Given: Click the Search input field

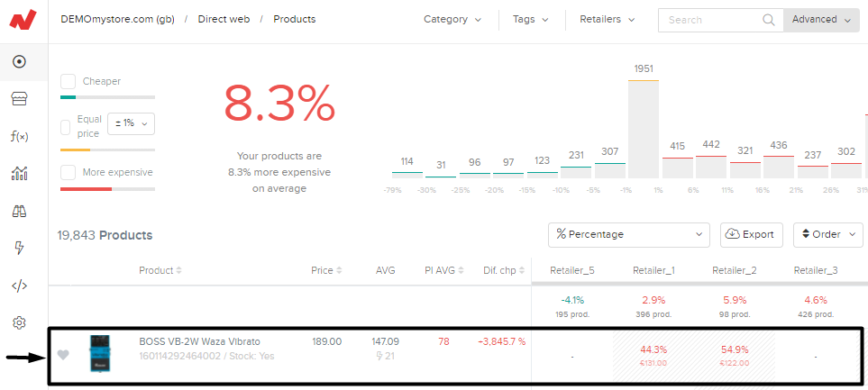Looking at the screenshot, I should point(712,19).
